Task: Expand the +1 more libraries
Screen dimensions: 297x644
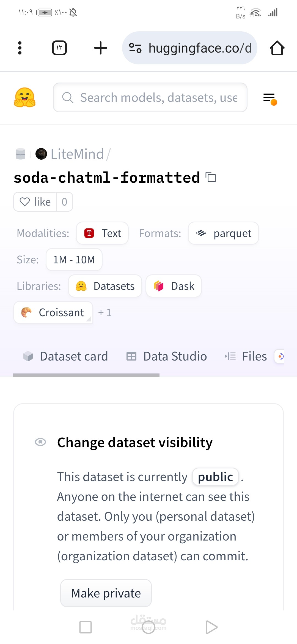Action: click(105, 313)
